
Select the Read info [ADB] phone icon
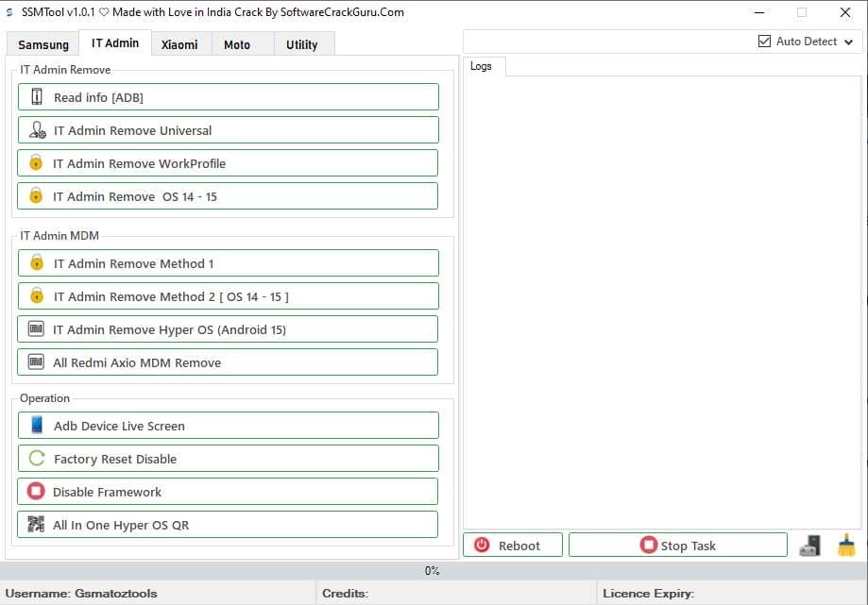click(x=36, y=96)
